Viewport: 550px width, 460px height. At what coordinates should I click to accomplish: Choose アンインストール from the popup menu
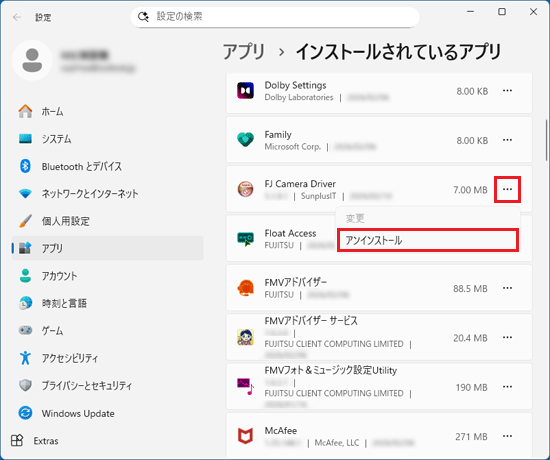point(428,240)
